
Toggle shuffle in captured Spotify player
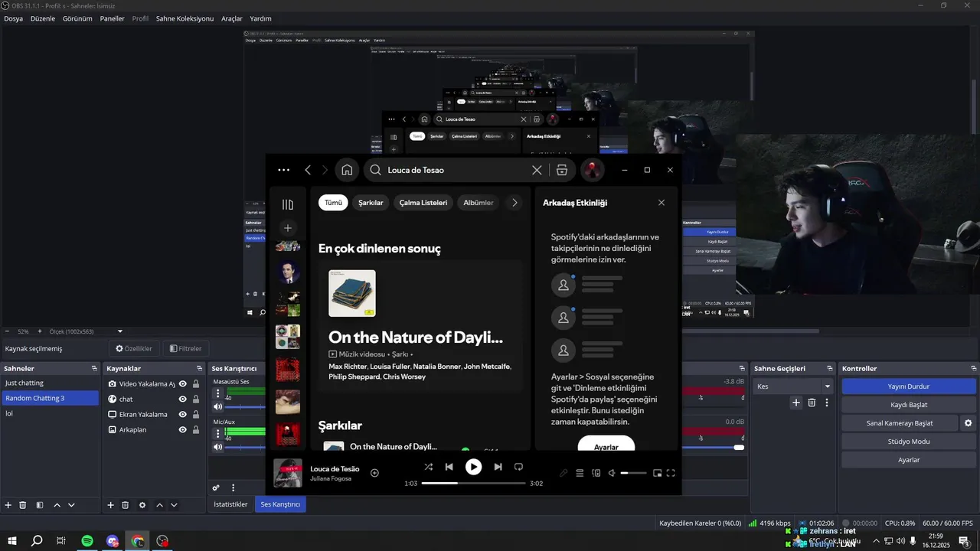coord(428,467)
